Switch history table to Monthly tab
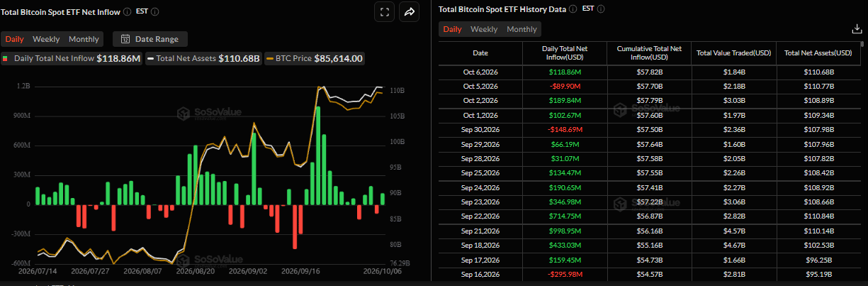The image size is (868, 286). pos(522,29)
